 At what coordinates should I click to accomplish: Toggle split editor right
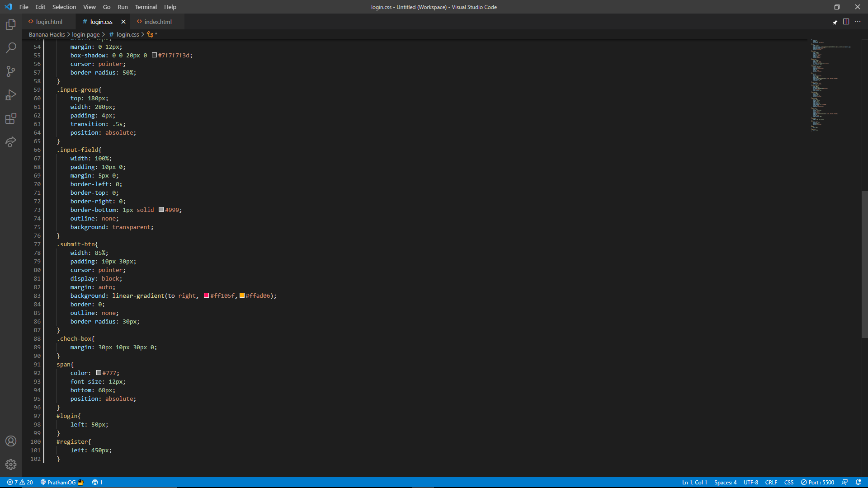[846, 22]
